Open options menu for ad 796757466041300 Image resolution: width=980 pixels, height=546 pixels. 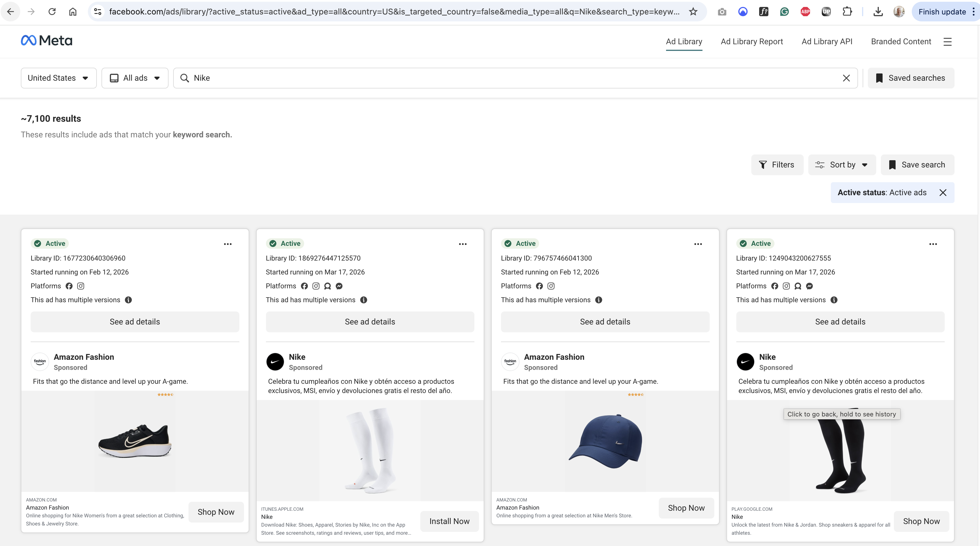(698, 244)
